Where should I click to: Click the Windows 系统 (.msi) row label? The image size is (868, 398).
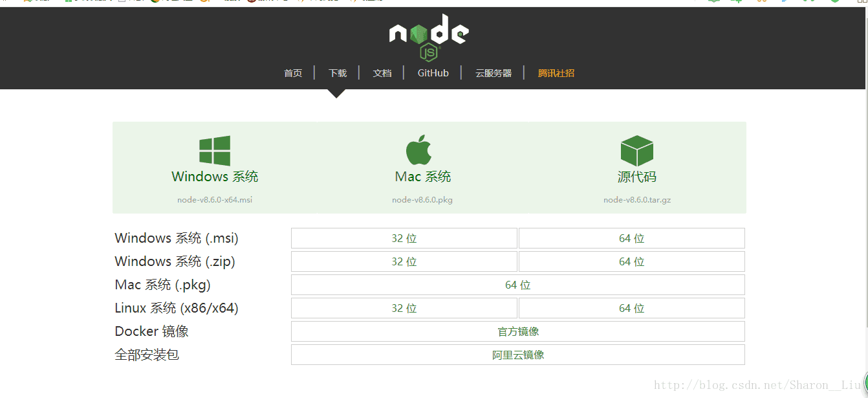[177, 238]
